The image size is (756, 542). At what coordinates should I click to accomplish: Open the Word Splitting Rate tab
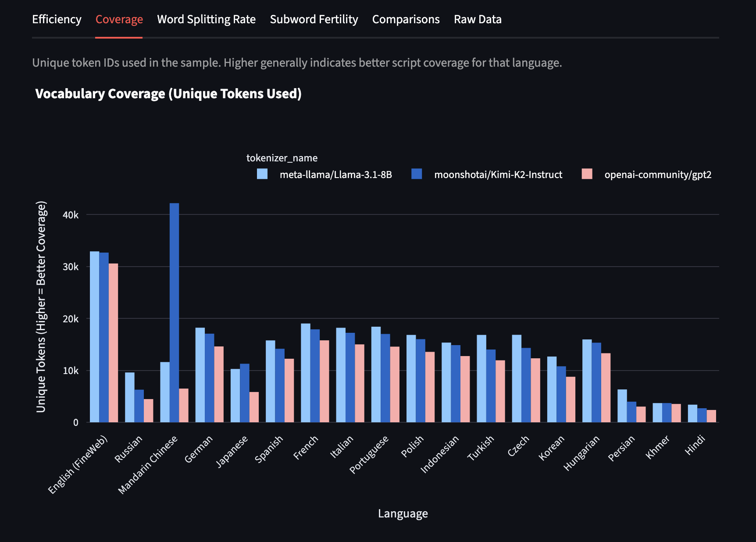coord(206,19)
